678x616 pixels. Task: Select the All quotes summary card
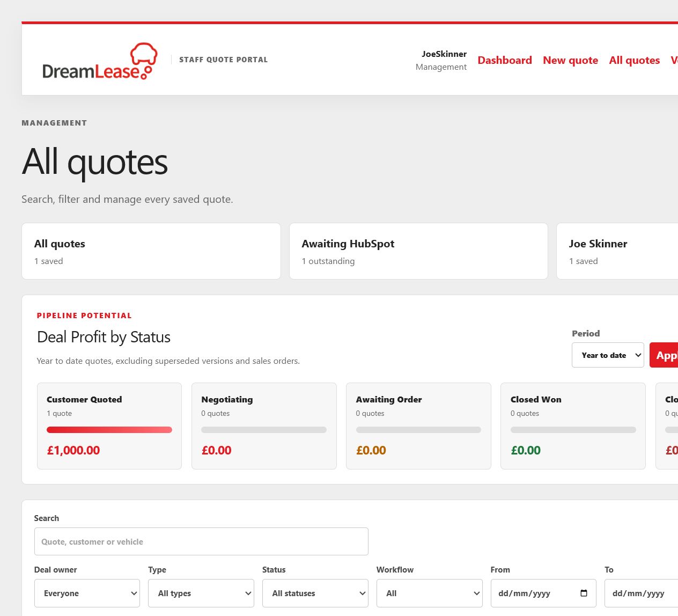pos(151,251)
